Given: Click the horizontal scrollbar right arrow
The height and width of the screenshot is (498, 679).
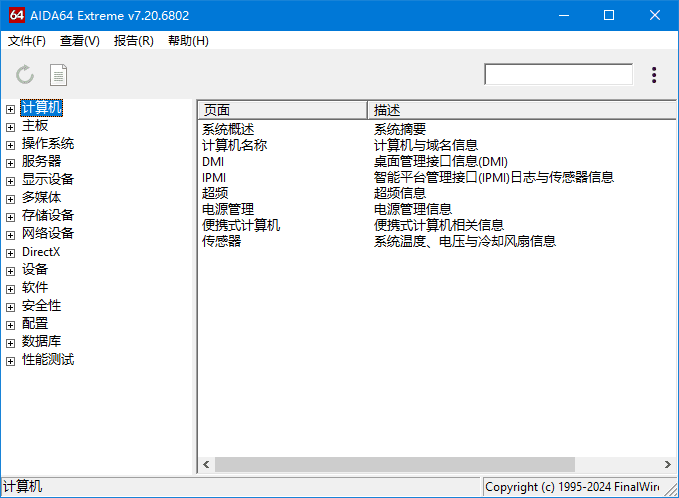Looking at the screenshot, I should [668, 464].
